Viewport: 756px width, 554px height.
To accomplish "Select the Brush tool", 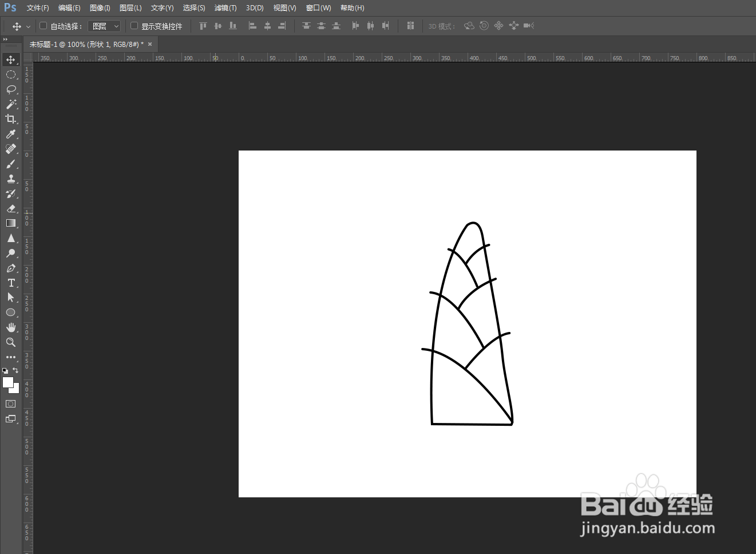I will (11, 164).
